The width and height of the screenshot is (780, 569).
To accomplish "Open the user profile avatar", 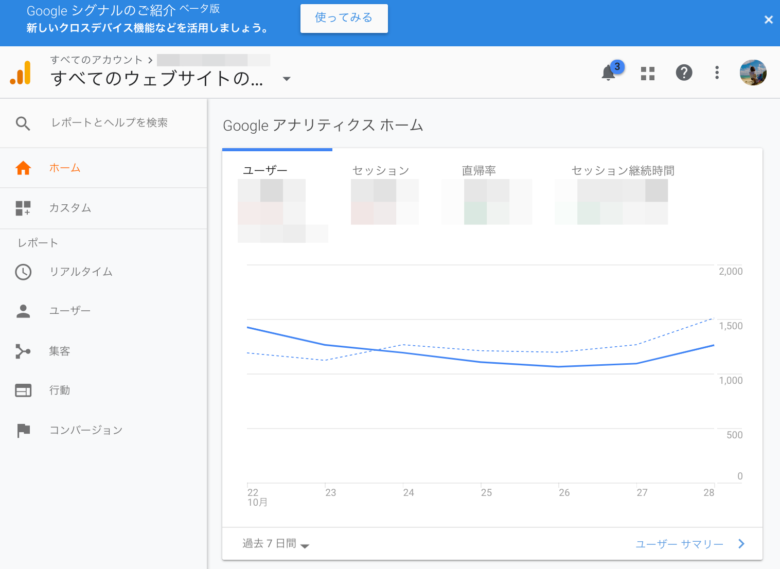I will (753, 73).
